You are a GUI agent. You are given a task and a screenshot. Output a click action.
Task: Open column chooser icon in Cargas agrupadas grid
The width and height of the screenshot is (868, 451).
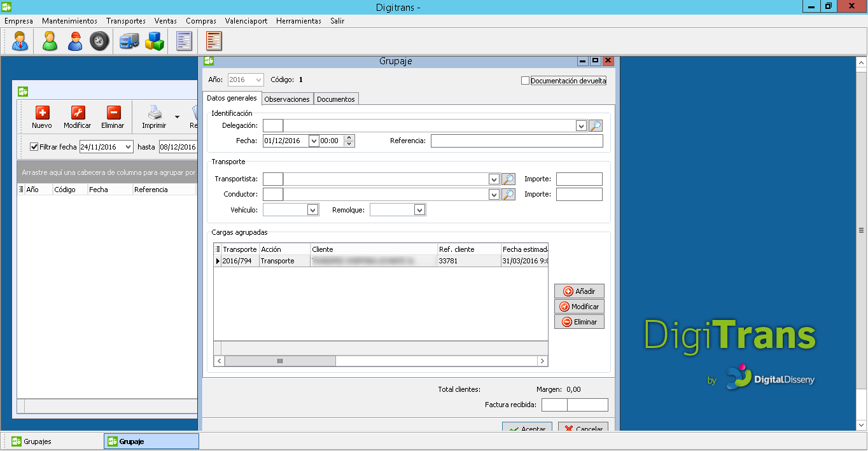(x=218, y=249)
